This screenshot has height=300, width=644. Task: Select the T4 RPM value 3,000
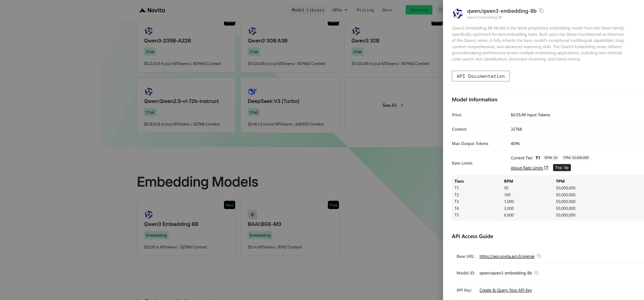[509, 208]
